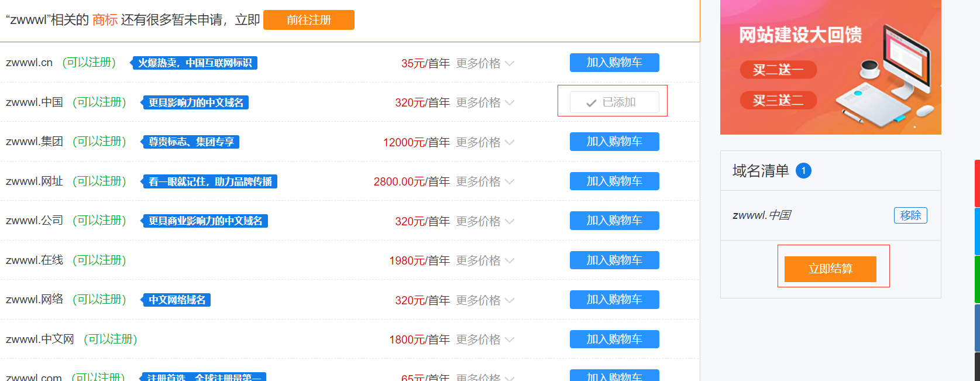Click the 买二送一 promo badge
This screenshot has width=980, height=381.
tap(778, 70)
